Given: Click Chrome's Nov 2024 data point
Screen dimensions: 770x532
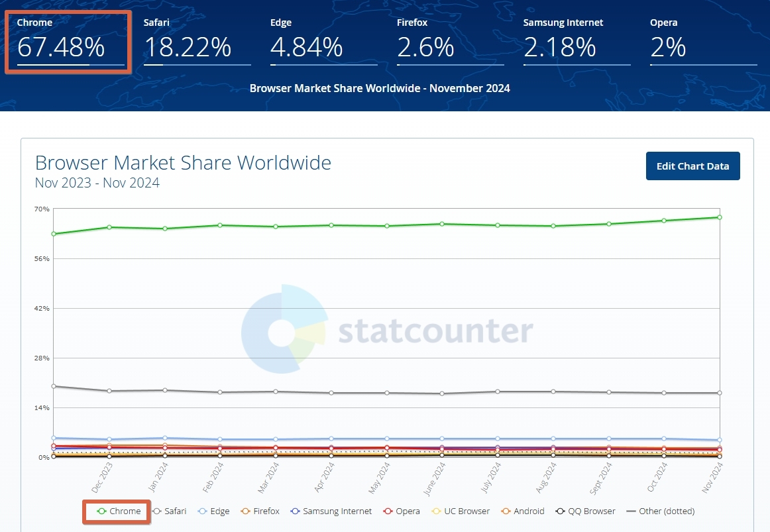Looking at the screenshot, I should [x=720, y=217].
